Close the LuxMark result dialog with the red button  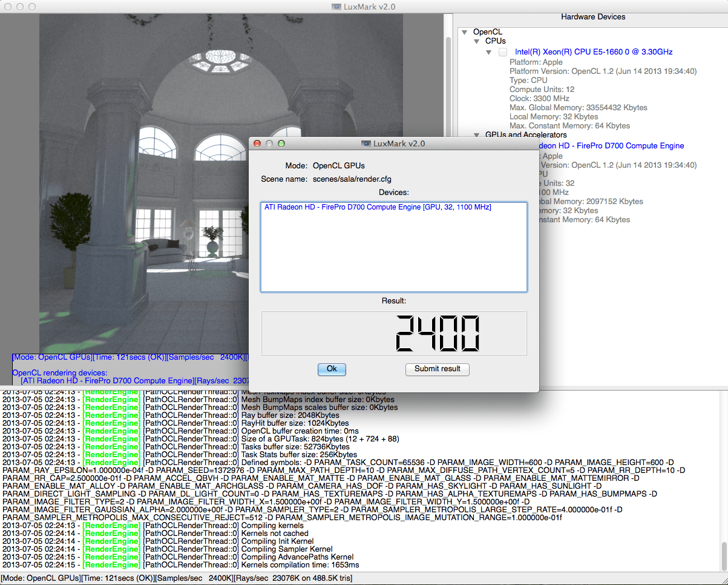point(257,144)
